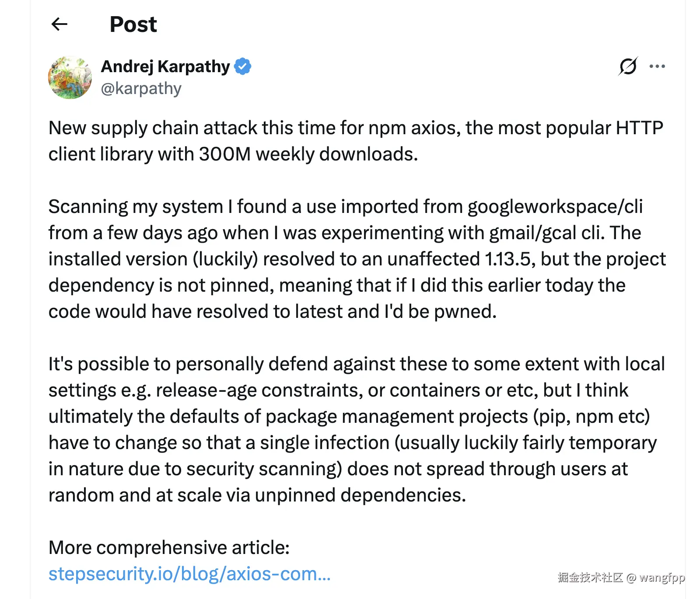Click the "release-age constraints" phrase
Screen dimensions: 700x599
pyautogui.click(x=259, y=390)
